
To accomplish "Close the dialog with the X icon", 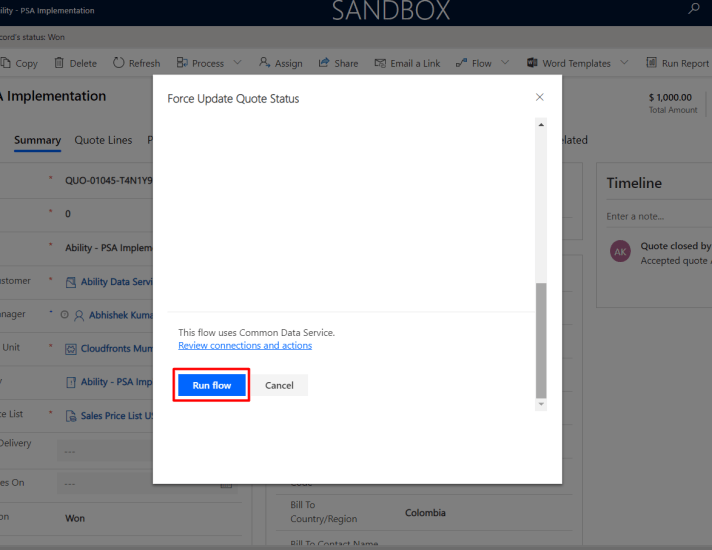I will 540,97.
